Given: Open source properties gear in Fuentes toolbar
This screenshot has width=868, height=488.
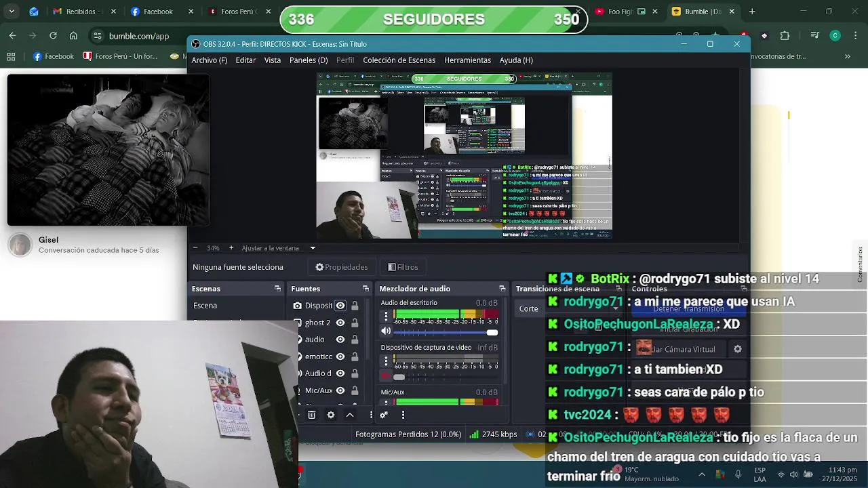Looking at the screenshot, I should 331,415.
